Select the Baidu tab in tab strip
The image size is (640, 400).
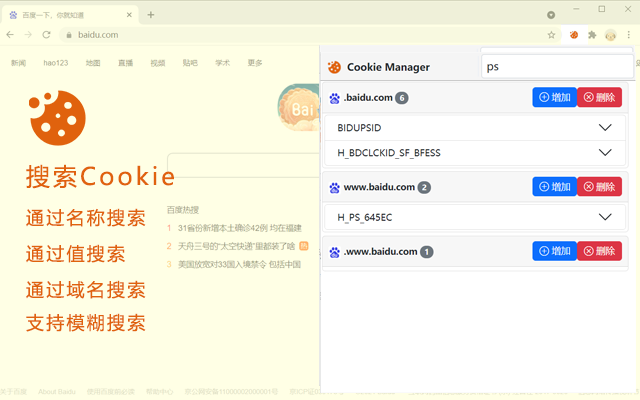[70, 15]
